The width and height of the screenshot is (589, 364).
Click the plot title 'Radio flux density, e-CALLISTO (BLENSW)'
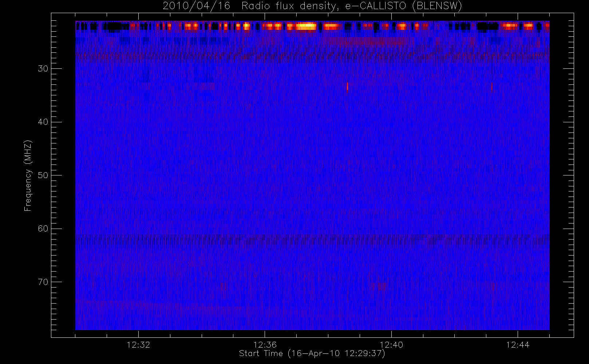(x=352, y=6)
